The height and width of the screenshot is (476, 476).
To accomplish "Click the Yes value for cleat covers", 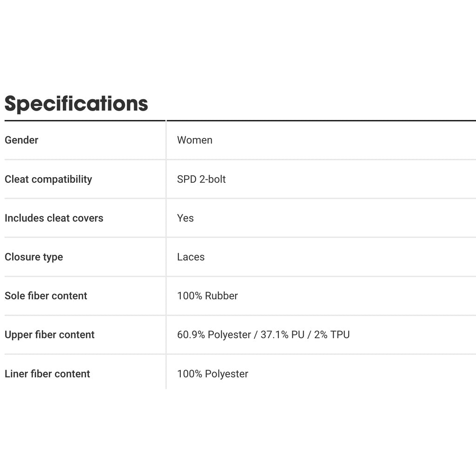I will tap(185, 218).
